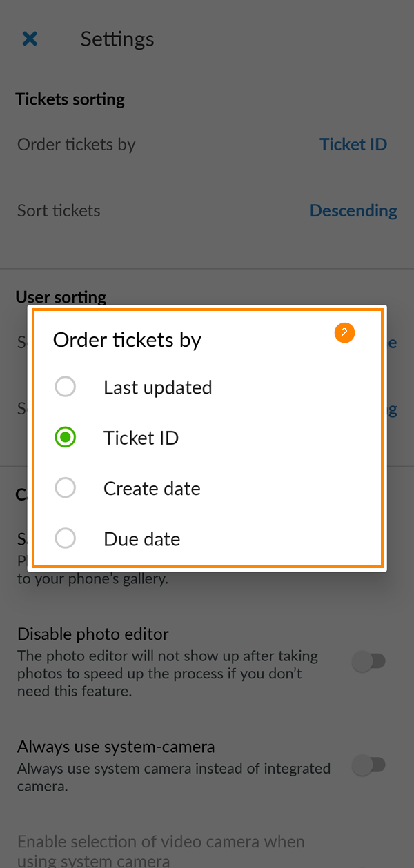Deselect the "Ticket ID" radio button
The image size is (414, 868).
(x=66, y=437)
